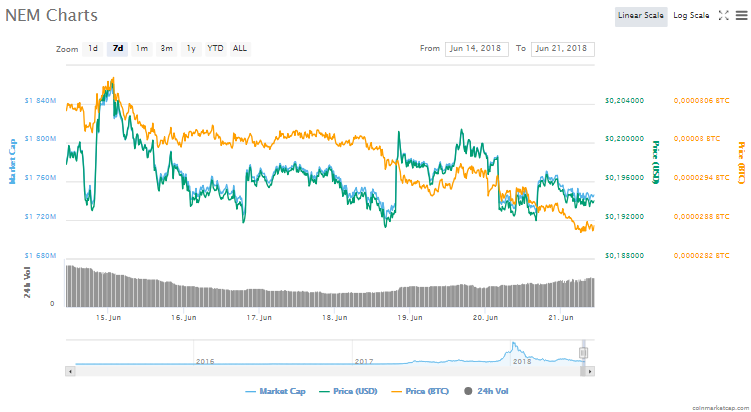Click the Market Cap axis title
Screen dimensions: 751x412
coord(12,161)
